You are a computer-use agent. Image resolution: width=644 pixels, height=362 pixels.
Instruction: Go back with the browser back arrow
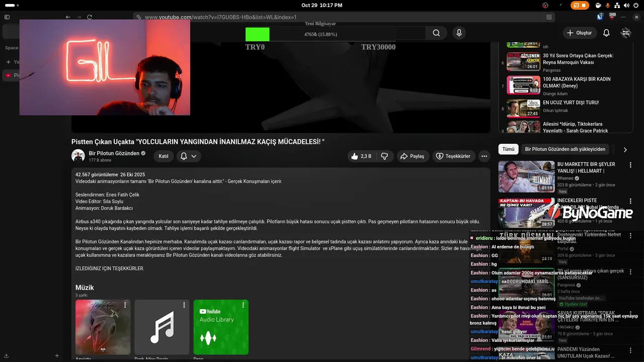pyautogui.click(x=68, y=17)
